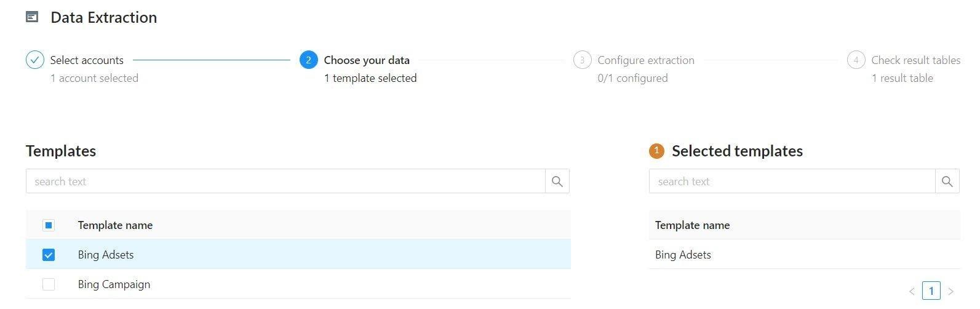Open the Configure extraction step
Image resolution: width=980 pixels, height=309 pixels.
(x=646, y=60)
